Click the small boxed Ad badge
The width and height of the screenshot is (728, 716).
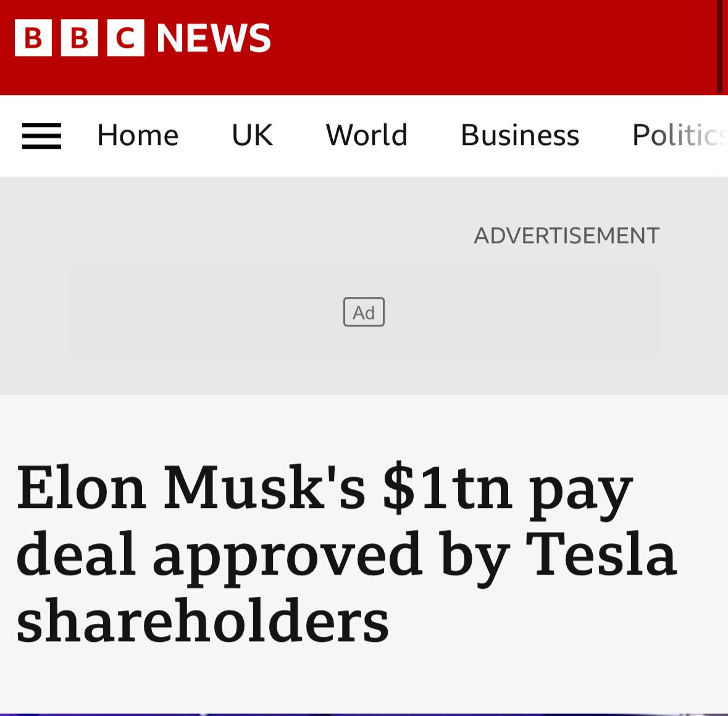click(x=364, y=312)
